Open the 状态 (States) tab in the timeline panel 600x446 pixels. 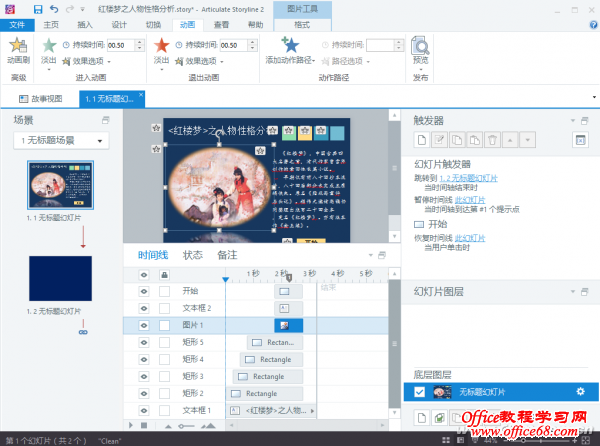[193, 255]
